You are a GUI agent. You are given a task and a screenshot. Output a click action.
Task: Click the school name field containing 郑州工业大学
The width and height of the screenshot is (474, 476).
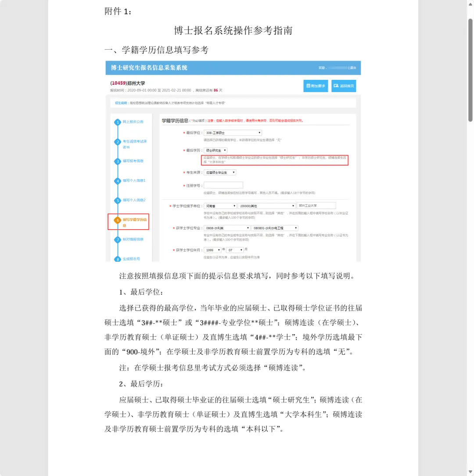click(316, 206)
